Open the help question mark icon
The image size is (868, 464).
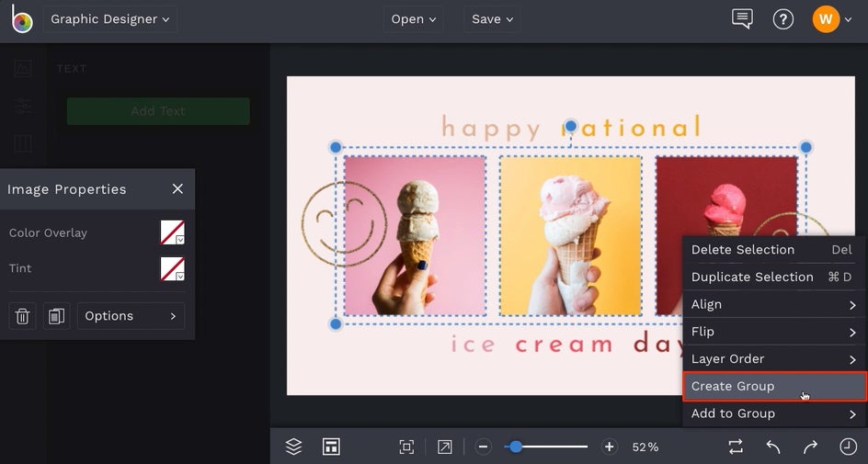(782, 19)
